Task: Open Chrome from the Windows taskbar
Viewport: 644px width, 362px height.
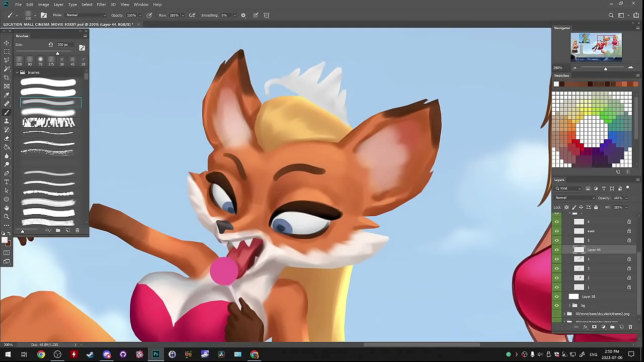Action: pos(41,354)
